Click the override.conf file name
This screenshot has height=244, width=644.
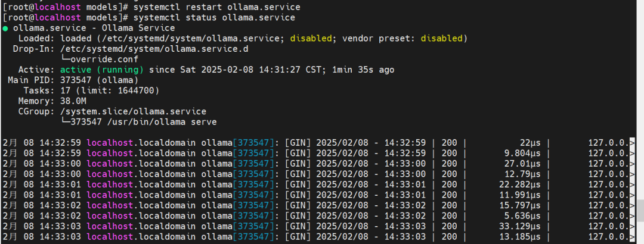pos(104,60)
